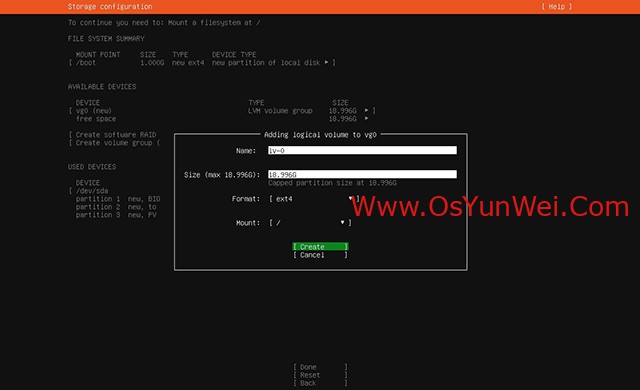The height and width of the screenshot is (390, 640).
Task: Select the /dev/sda used device row
Action: [89, 191]
